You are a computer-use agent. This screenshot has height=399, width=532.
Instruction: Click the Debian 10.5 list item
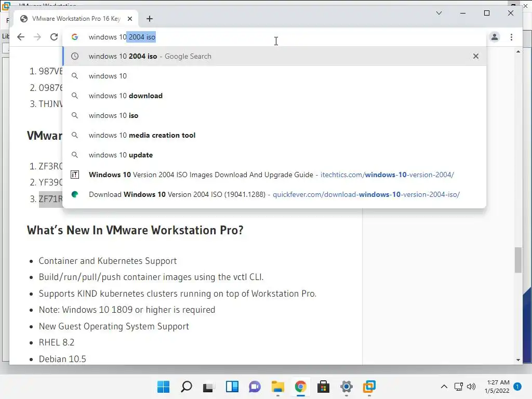(x=62, y=359)
